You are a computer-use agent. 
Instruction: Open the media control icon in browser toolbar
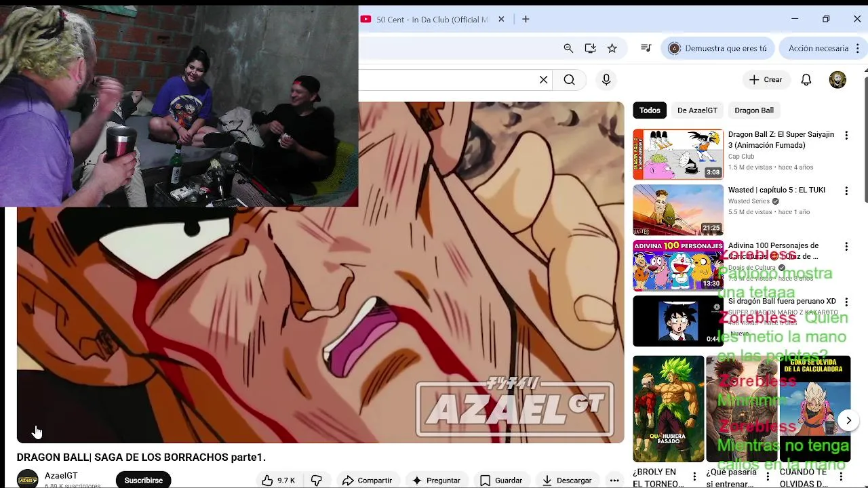[x=646, y=48]
